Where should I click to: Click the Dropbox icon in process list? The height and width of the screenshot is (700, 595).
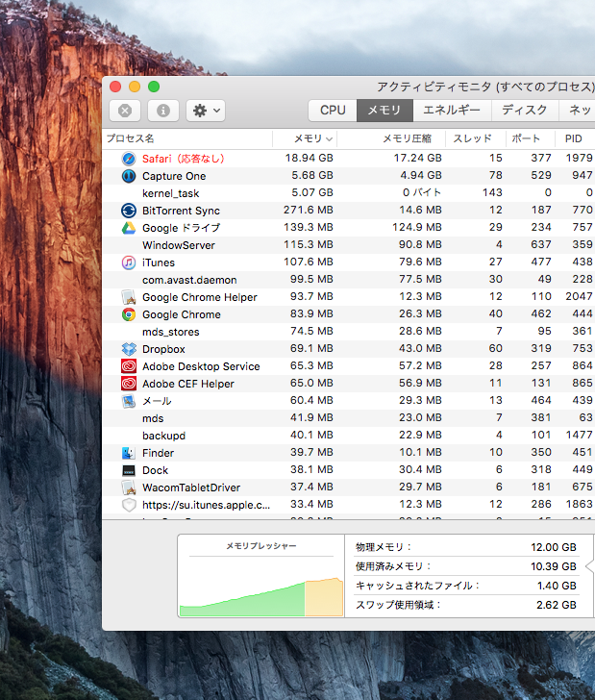[x=129, y=349]
